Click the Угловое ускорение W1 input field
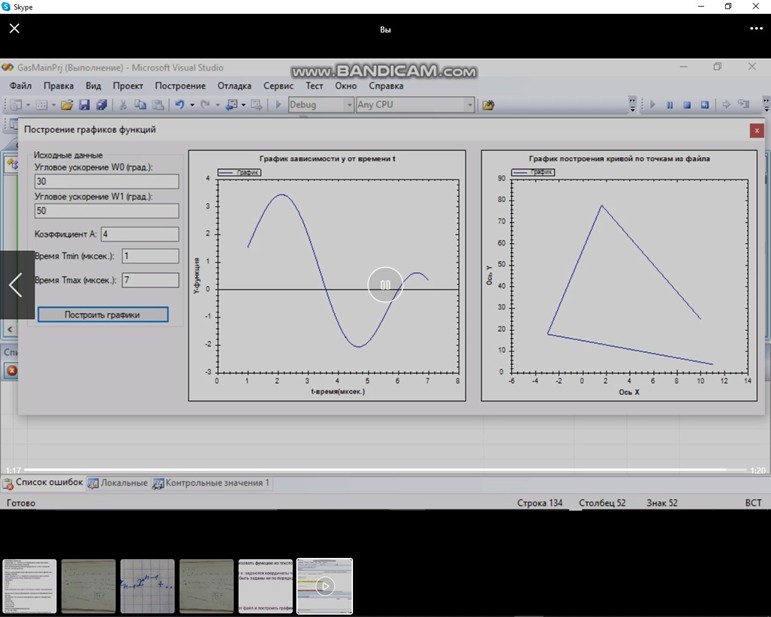This screenshot has width=771, height=617. coord(107,211)
